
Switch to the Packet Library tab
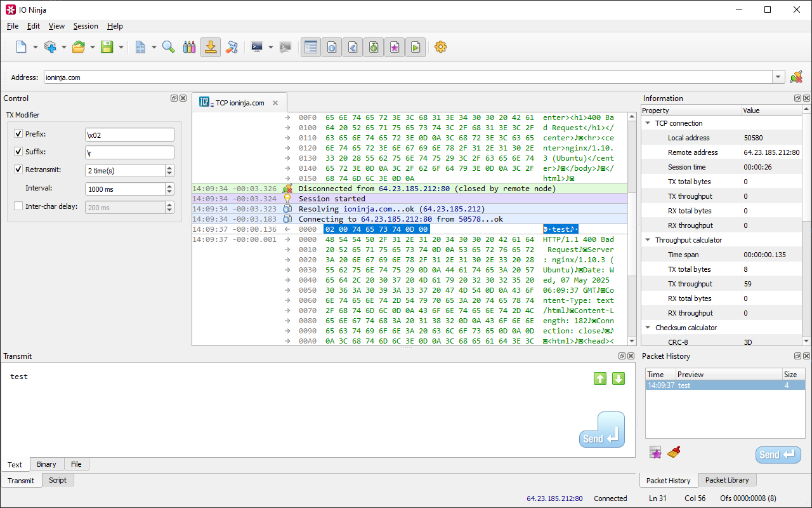point(727,480)
